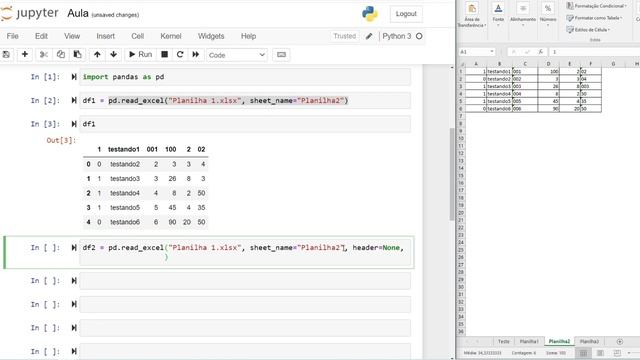Open the Widgets menu in Jupyter
The image size is (640, 360).
[x=211, y=36]
